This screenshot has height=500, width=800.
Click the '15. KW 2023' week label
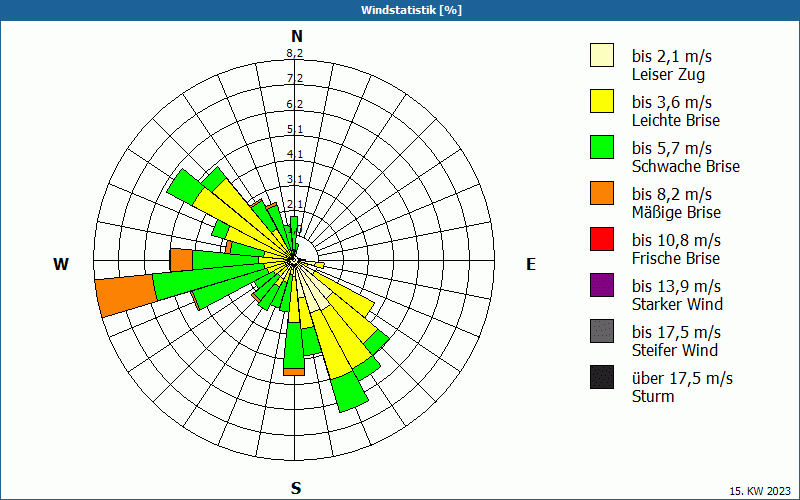(760, 491)
